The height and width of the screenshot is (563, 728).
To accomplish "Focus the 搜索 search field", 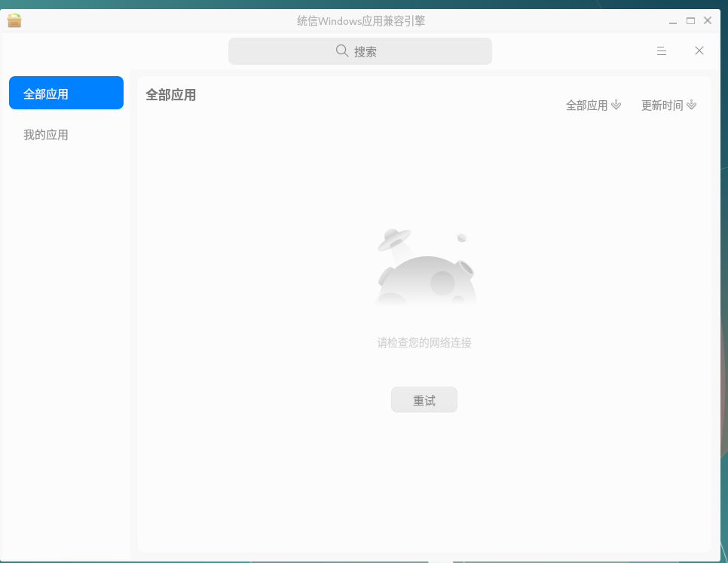I will [359, 51].
